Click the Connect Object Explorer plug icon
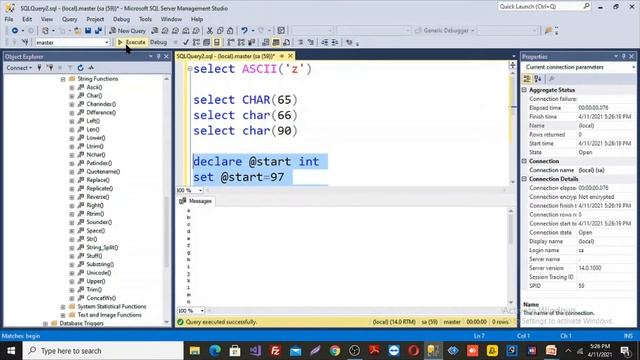This screenshot has width=640, height=360. coord(40,68)
